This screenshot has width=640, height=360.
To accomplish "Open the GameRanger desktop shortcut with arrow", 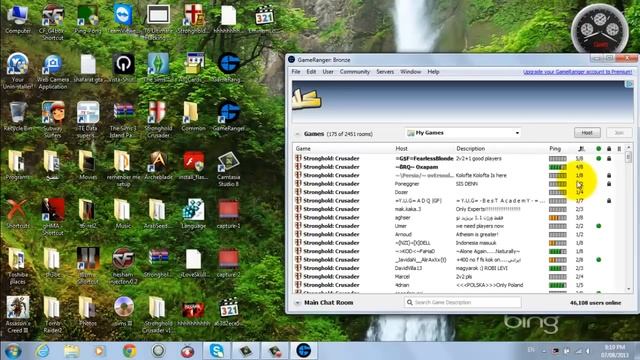I will click(228, 117).
